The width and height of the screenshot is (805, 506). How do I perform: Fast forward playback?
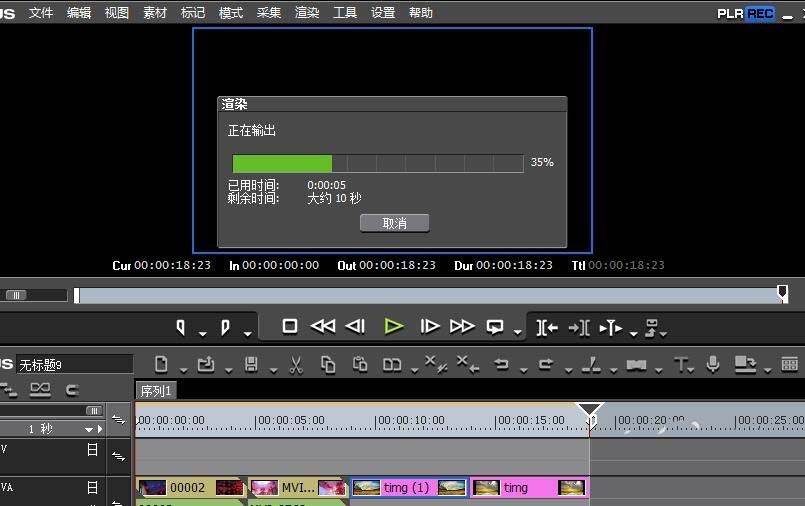click(x=462, y=326)
